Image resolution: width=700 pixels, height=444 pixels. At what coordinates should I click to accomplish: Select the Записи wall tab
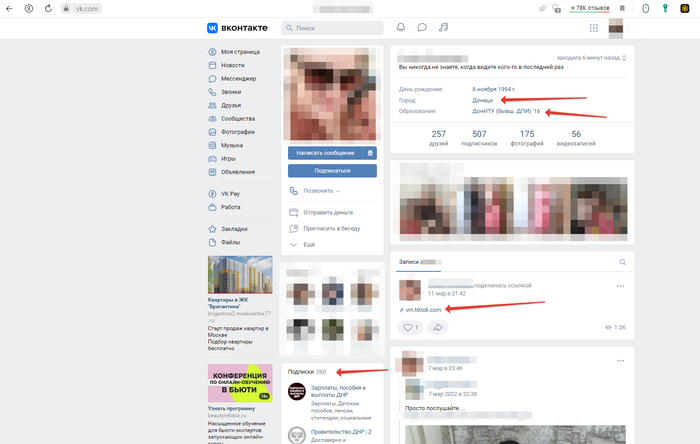point(420,262)
